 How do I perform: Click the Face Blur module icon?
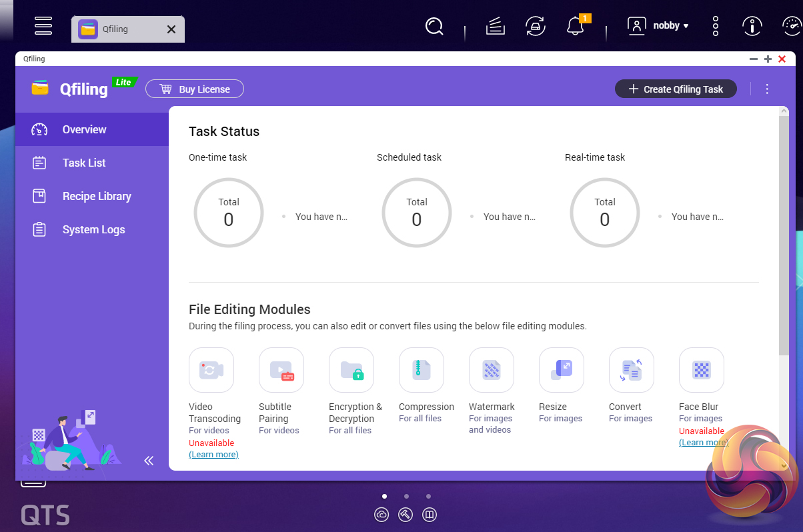[702, 370]
